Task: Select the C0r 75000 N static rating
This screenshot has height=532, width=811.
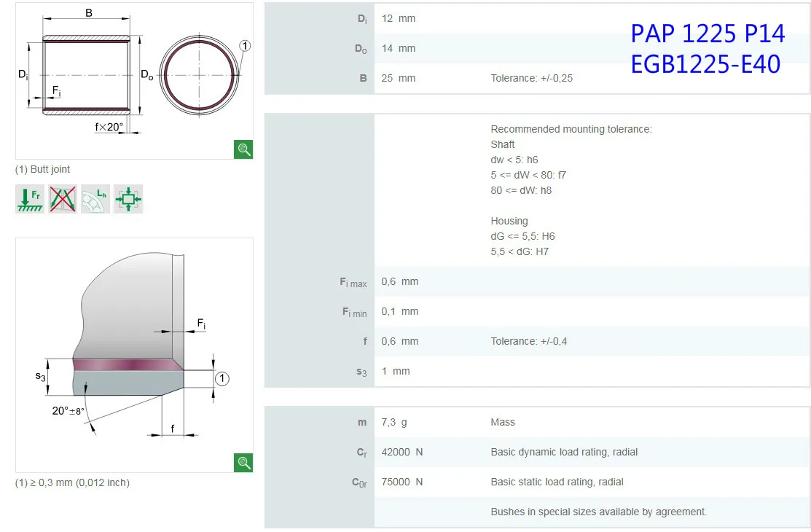Action: (401, 482)
